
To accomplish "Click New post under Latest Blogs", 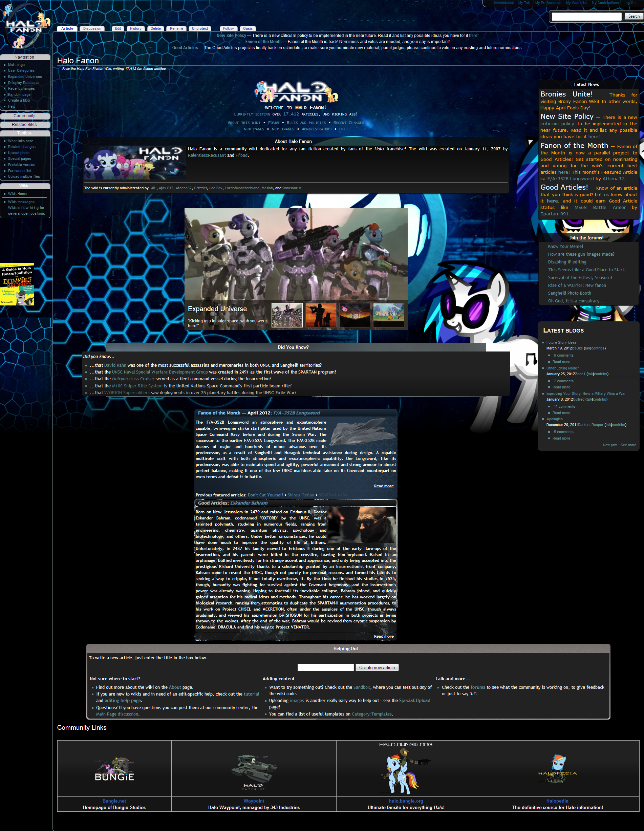I will (x=610, y=445).
